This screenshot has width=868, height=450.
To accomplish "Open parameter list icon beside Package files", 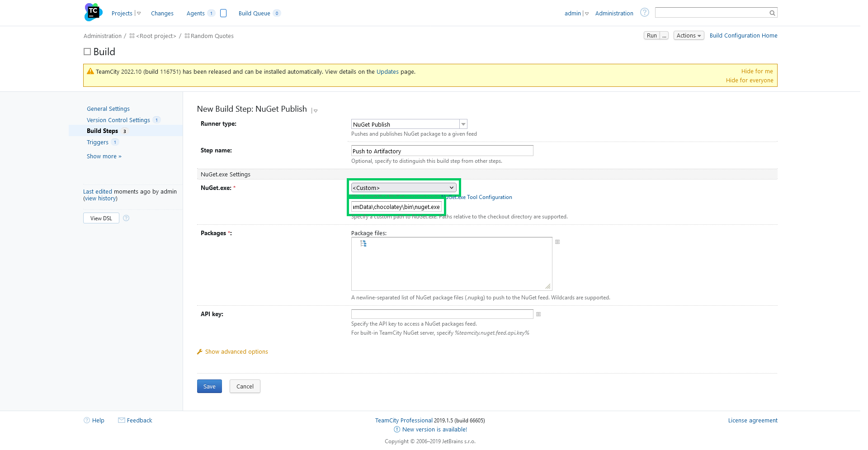I will (x=557, y=242).
